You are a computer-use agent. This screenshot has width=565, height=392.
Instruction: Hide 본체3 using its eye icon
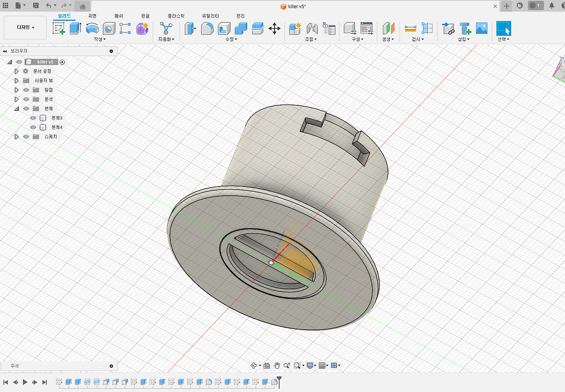pos(33,118)
